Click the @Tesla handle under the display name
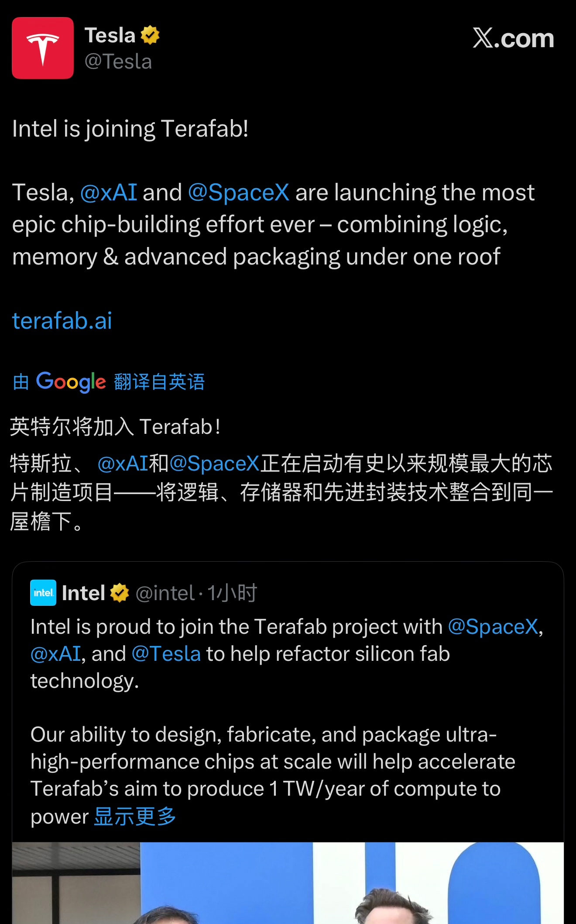576x924 pixels. coord(119,61)
